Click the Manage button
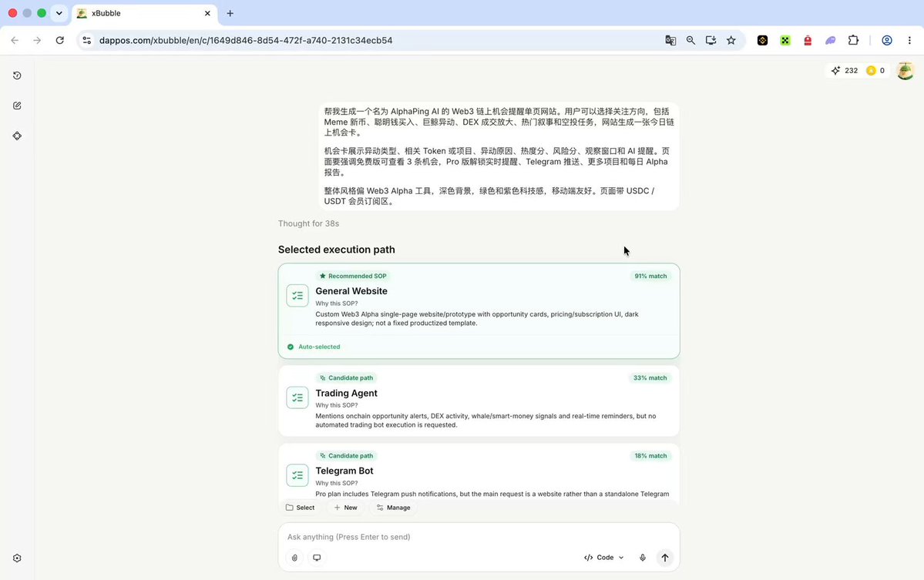924x580 pixels. pos(393,508)
